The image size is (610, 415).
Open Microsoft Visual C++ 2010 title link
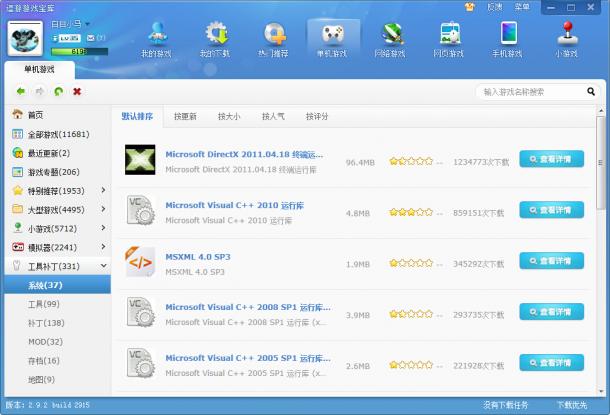click(x=235, y=205)
